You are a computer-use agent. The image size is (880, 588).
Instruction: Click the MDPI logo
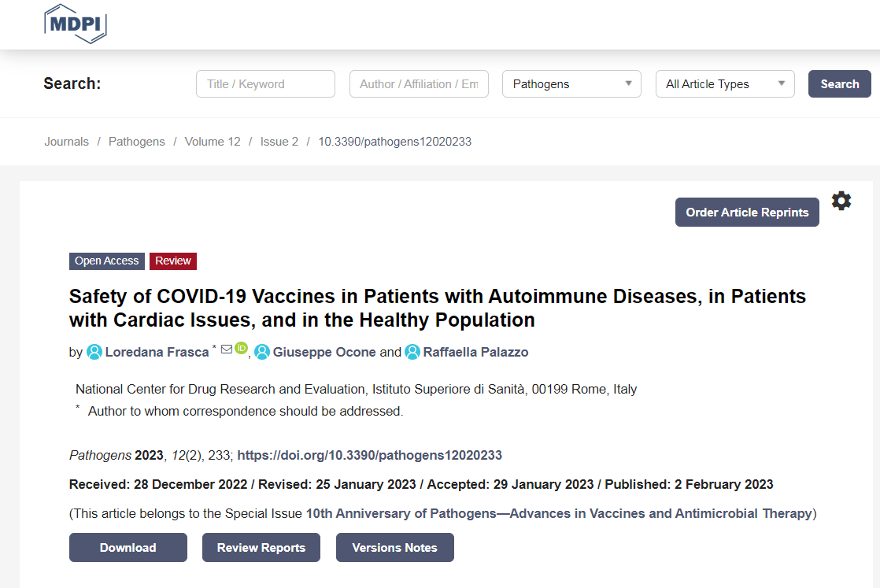[76, 23]
